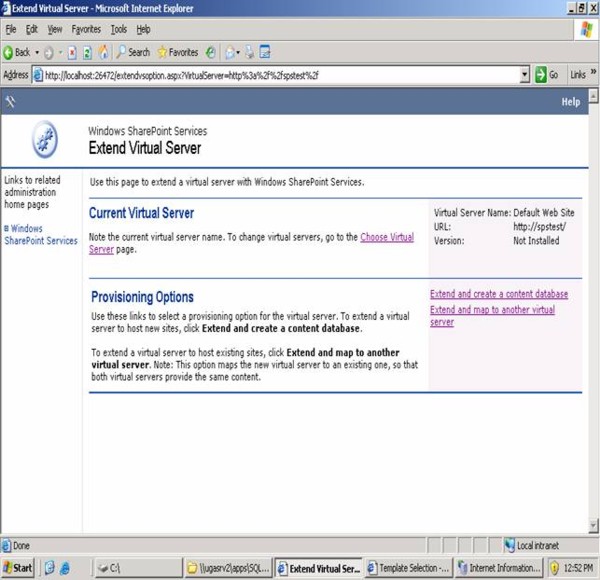600x580 pixels.
Task: Click the Forward arrow icon
Action: (x=49, y=53)
